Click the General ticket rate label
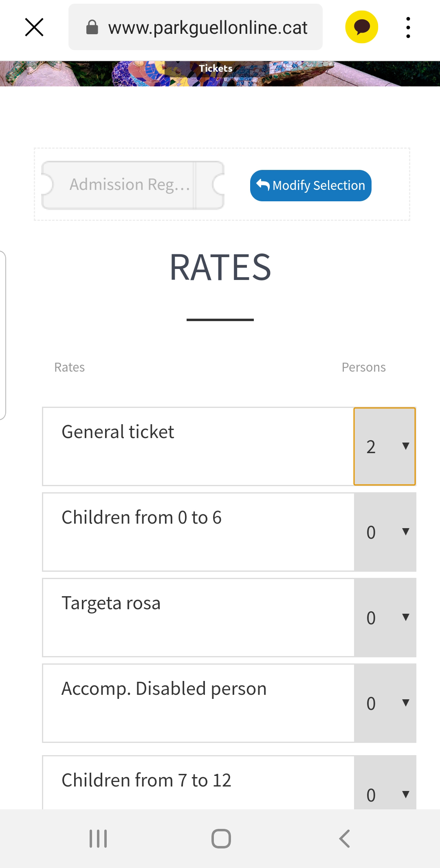The width and height of the screenshot is (440, 868). point(118,432)
